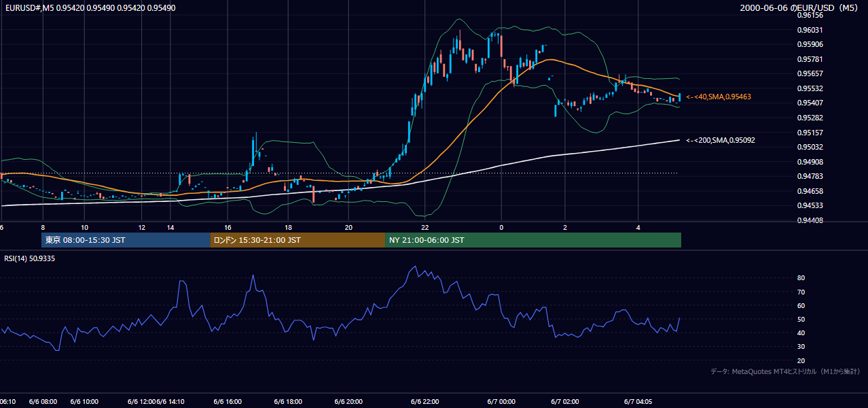Click price axis value 0.94658

pyautogui.click(x=810, y=191)
